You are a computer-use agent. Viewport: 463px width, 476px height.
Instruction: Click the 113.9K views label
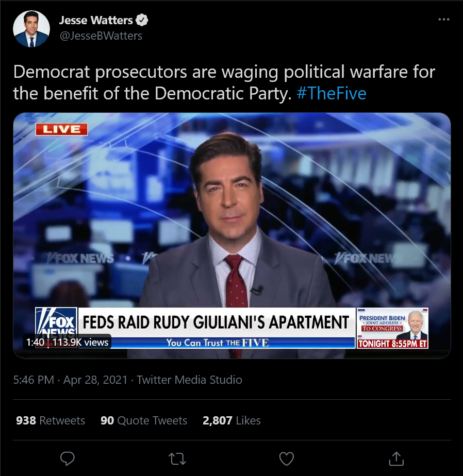click(x=80, y=342)
